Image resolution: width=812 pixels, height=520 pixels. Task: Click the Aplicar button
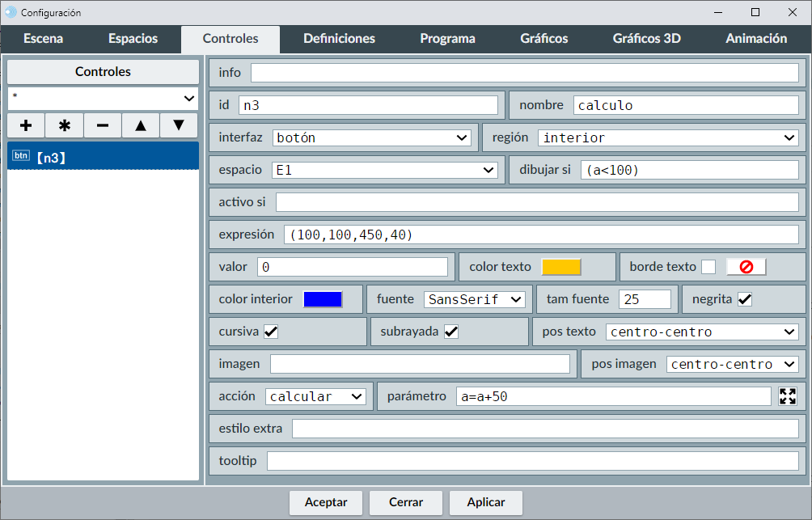pyautogui.click(x=486, y=502)
